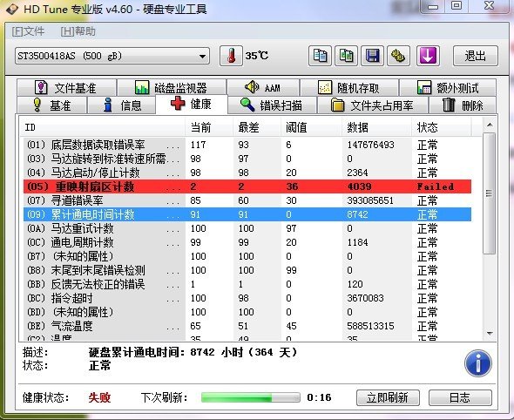This screenshot has height=420, width=514.
Task: Click the 硬盘累计通电时间 description text
Action: 193,352
